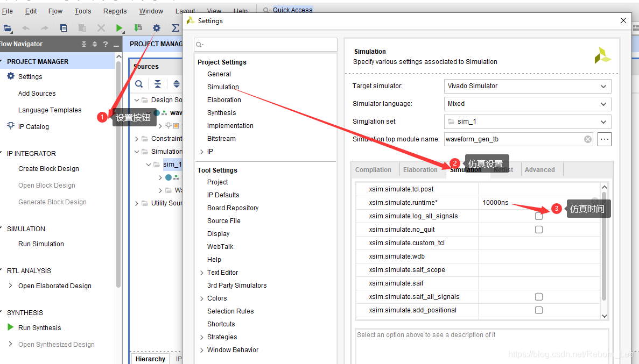Toggle xsim.simulate.saif_all_signals checkbox
This screenshot has width=639, height=364.
click(539, 297)
